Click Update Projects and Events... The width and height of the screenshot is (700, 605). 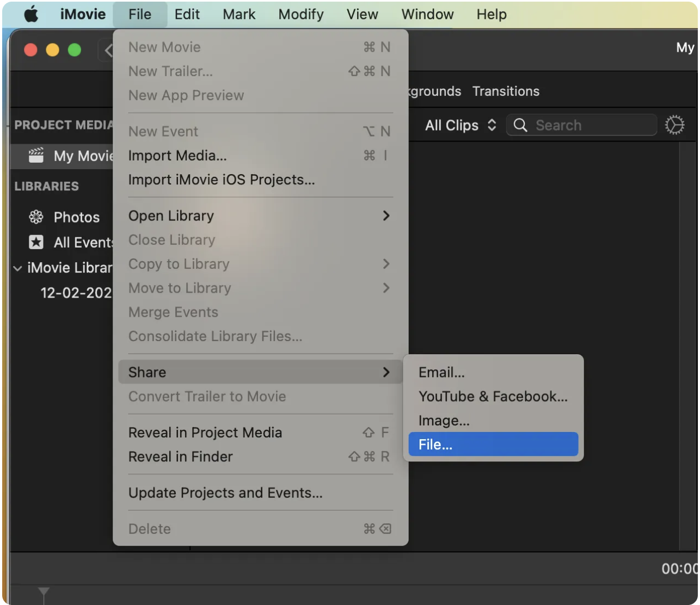pos(225,493)
